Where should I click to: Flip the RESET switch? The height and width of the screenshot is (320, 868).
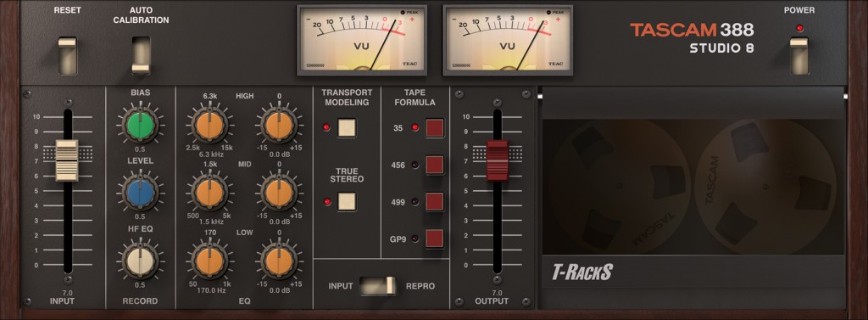[x=68, y=55]
